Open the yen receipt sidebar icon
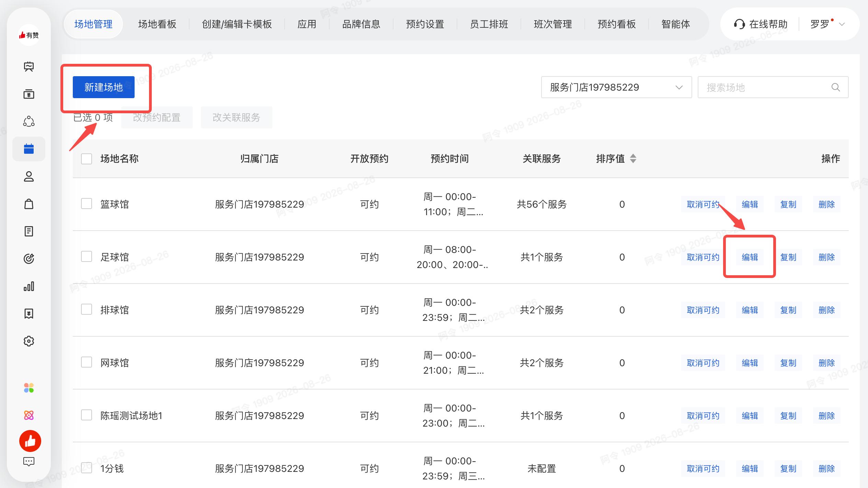 [29, 314]
